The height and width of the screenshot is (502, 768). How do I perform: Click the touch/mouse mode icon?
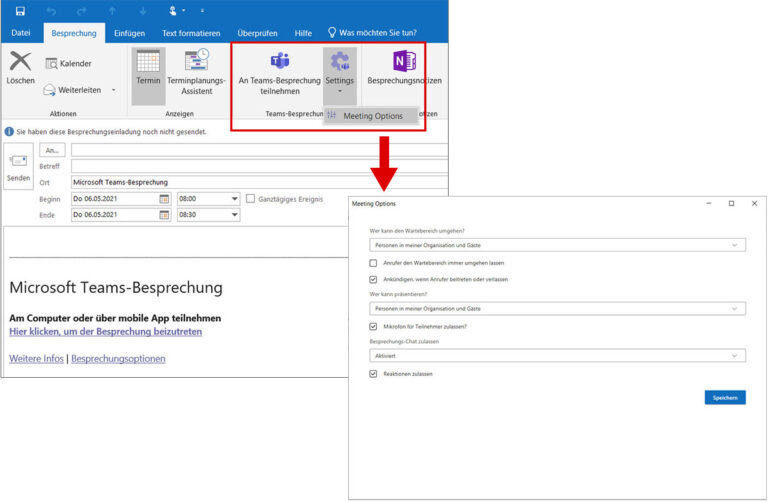(173, 11)
